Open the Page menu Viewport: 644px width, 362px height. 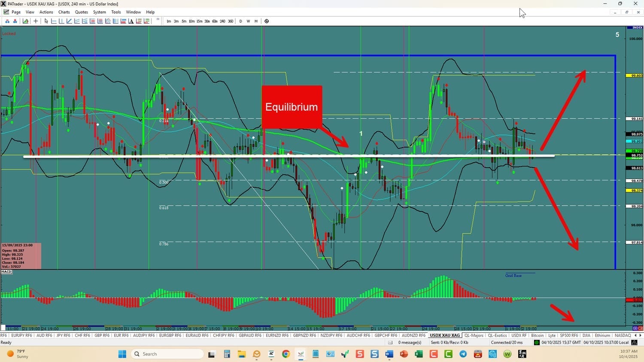16,12
